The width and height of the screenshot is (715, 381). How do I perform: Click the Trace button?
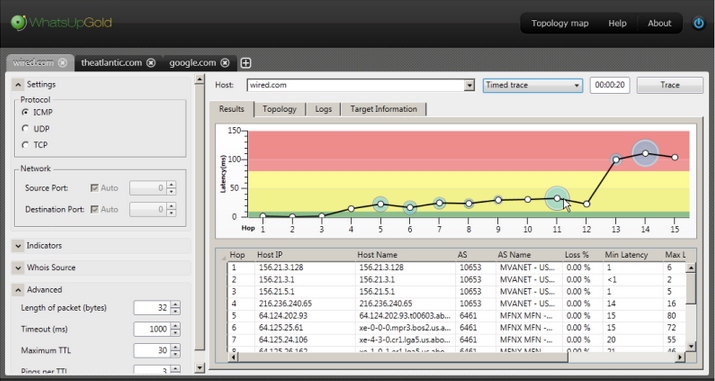point(669,85)
